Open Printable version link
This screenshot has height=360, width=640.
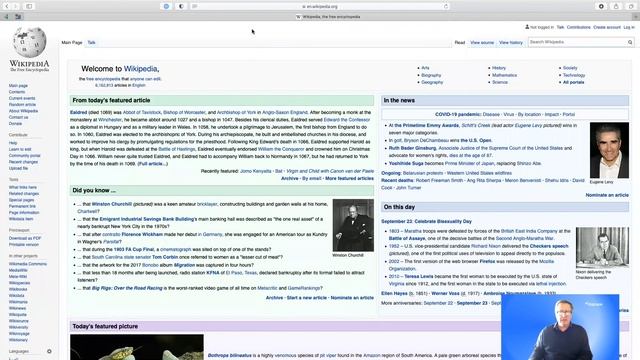(24, 244)
